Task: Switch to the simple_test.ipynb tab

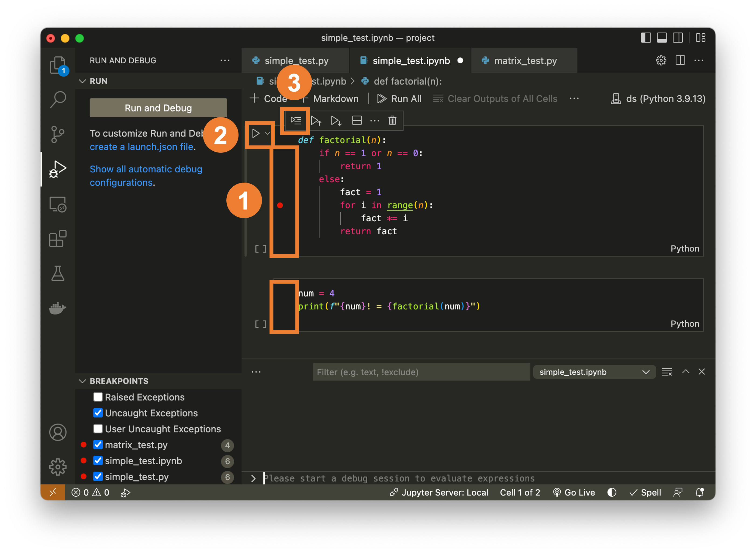Action: click(410, 60)
